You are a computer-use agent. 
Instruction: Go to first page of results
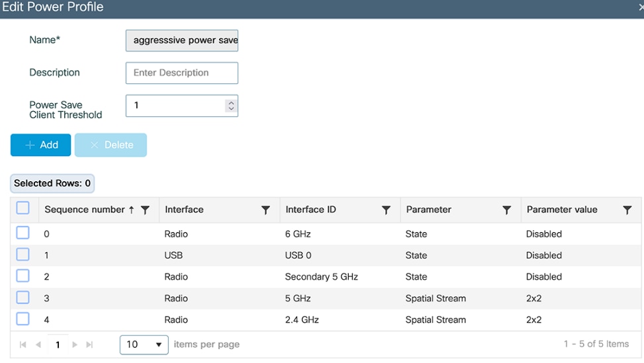(23, 344)
